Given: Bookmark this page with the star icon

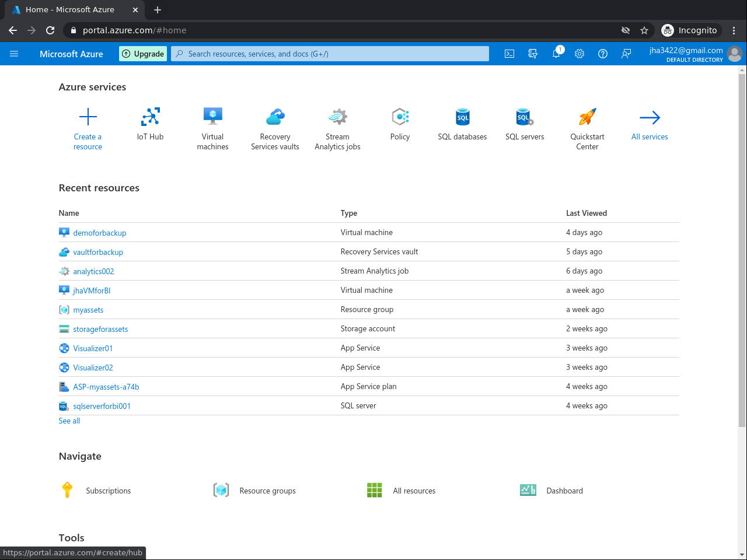Looking at the screenshot, I should point(644,30).
